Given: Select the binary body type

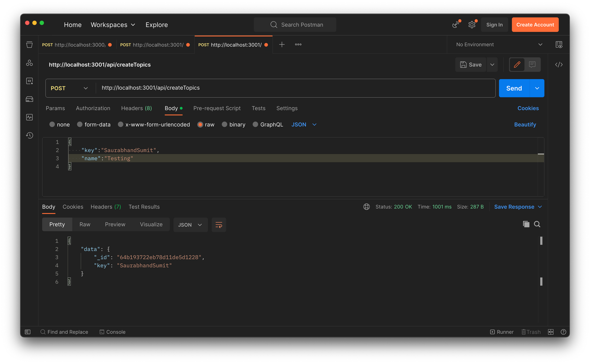Looking at the screenshot, I should (x=224, y=124).
